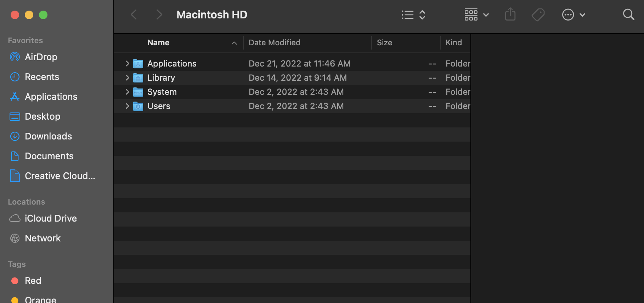The image size is (644, 303).
Task: Select the System folder icon in the list
Action: (138, 92)
